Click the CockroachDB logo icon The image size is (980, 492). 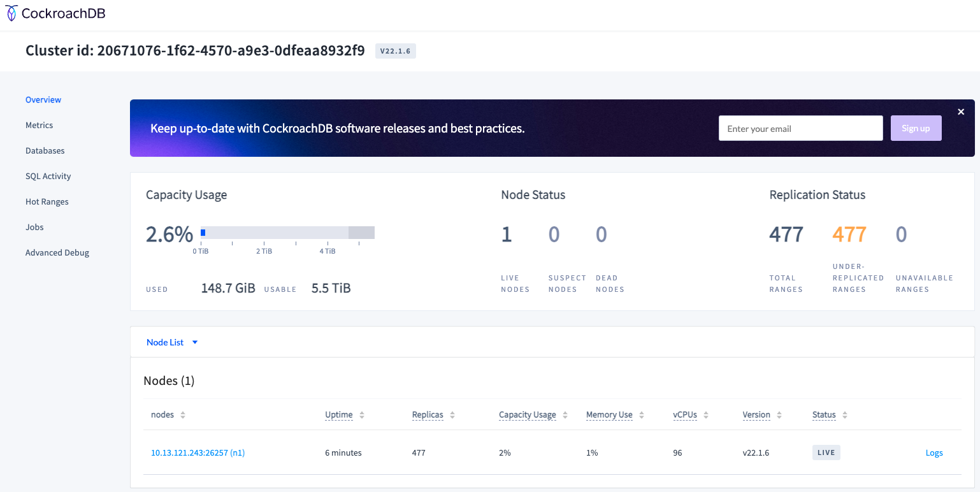pos(11,13)
